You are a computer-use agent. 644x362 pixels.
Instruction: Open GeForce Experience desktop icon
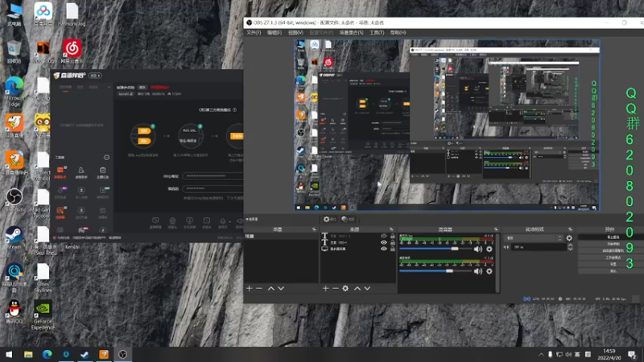click(43, 315)
